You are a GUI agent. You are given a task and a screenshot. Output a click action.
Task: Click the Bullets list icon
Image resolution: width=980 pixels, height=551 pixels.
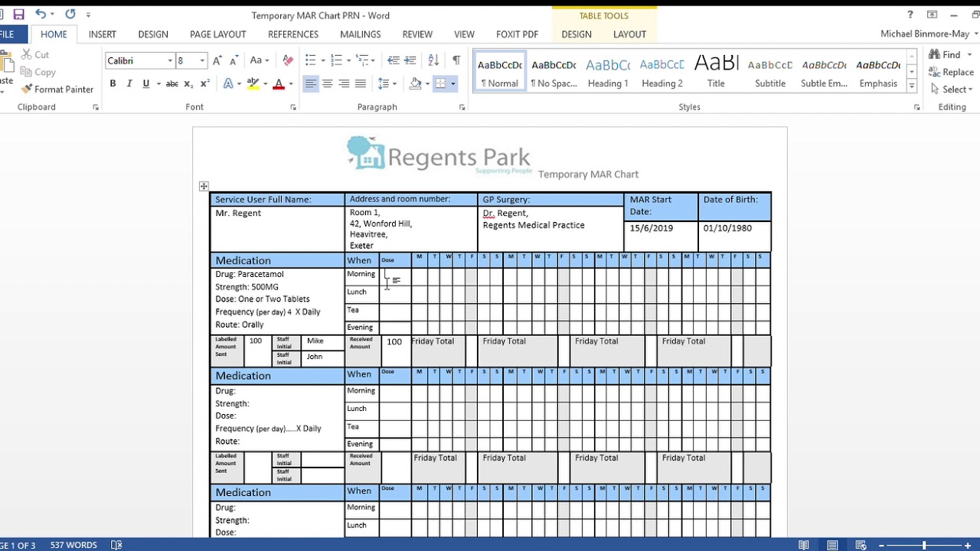(x=310, y=60)
